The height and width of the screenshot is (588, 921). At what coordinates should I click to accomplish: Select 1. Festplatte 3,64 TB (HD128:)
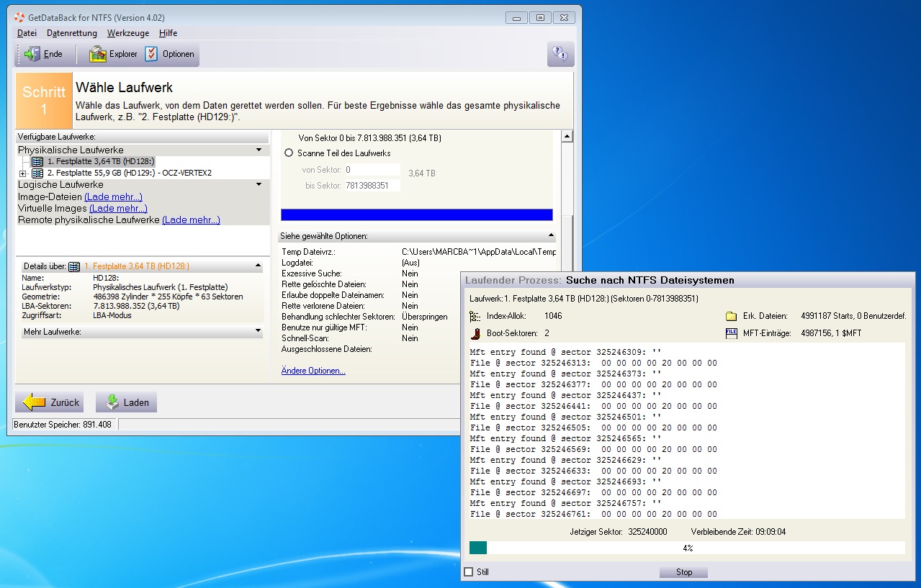coord(101,162)
